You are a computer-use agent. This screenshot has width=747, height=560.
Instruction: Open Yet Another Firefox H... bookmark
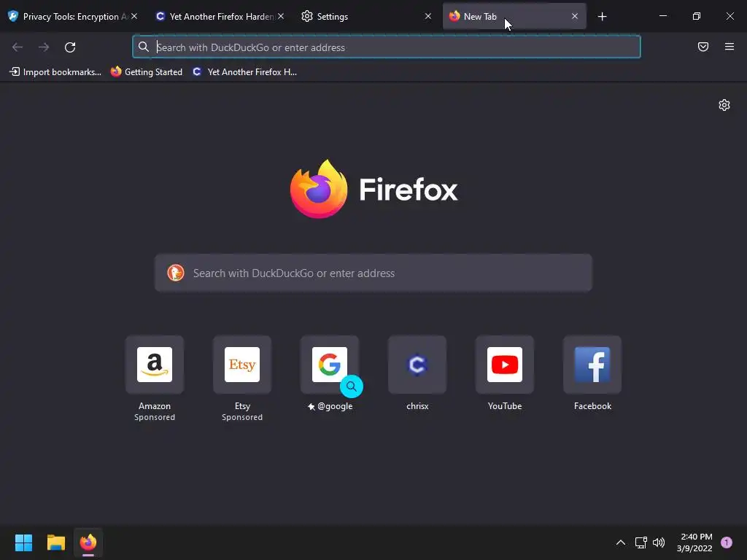pyautogui.click(x=244, y=72)
